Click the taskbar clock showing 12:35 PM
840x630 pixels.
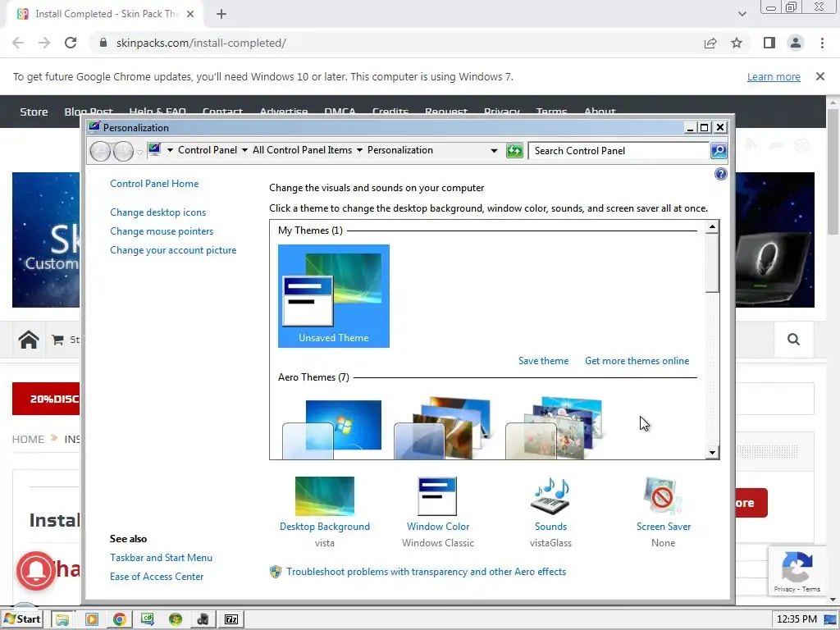point(797,619)
